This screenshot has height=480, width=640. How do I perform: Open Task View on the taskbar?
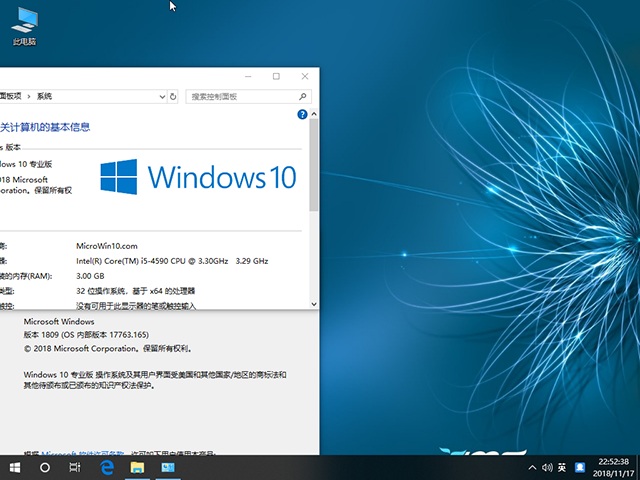coord(75,467)
